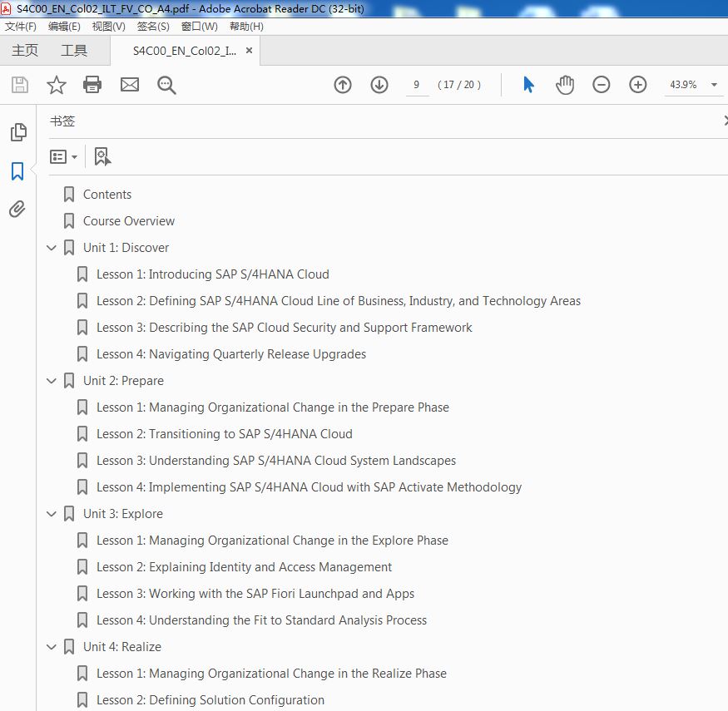Open Managing Organizational Change in Realize Phase
The image size is (728, 711).
[x=271, y=674]
